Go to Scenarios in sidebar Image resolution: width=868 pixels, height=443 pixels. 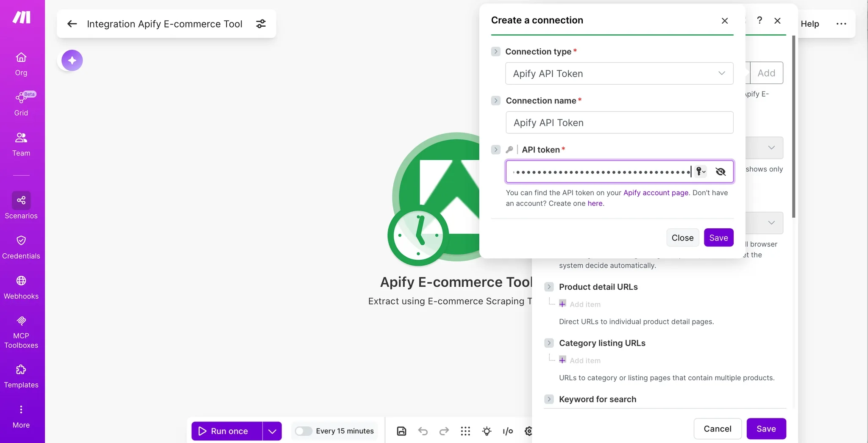(x=21, y=206)
